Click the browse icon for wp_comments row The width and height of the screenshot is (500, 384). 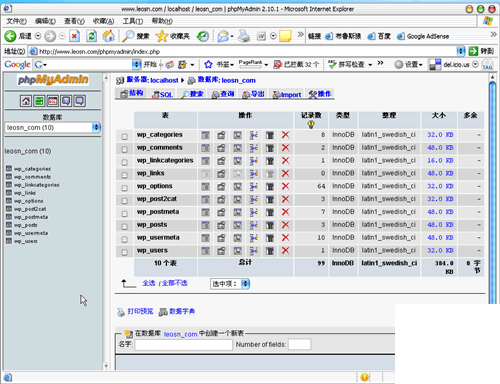point(205,148)
